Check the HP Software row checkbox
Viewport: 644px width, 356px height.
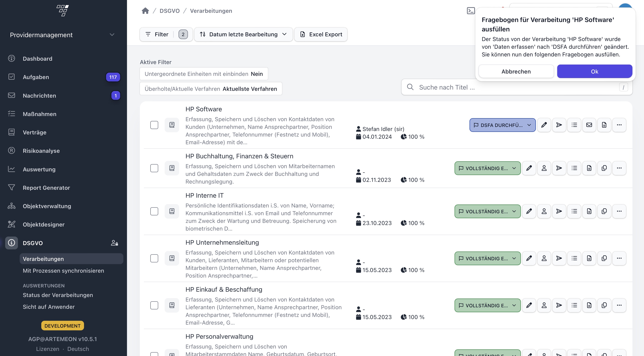coord(154,125)
